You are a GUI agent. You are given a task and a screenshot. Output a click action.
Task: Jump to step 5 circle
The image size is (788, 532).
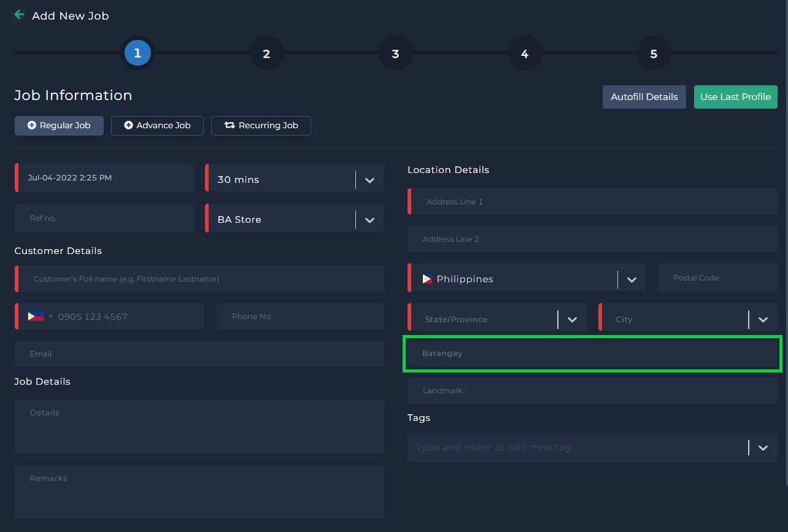pyautogui.click(x=654, y=53)
